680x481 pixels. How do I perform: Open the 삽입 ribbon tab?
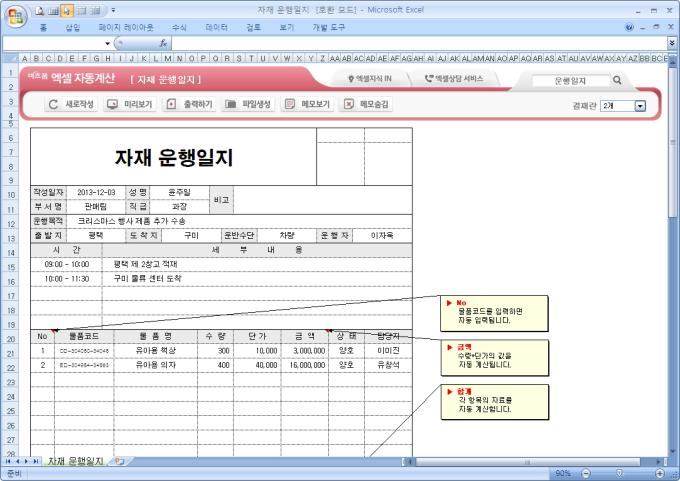(x=73, y=28)
